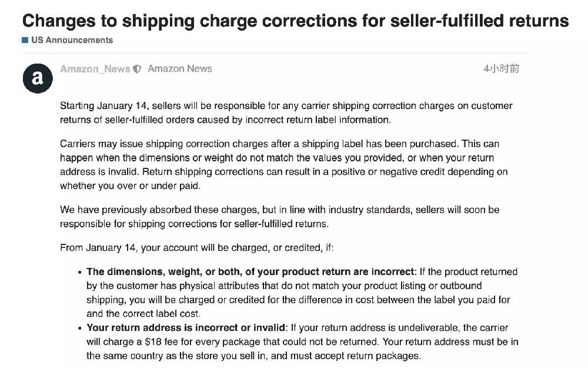Image resolution: width=588 pixels, height=368 pixels.
Task: Open the Amazon_News user profile link
Action: pyautogui.click(x=95, y=69)
